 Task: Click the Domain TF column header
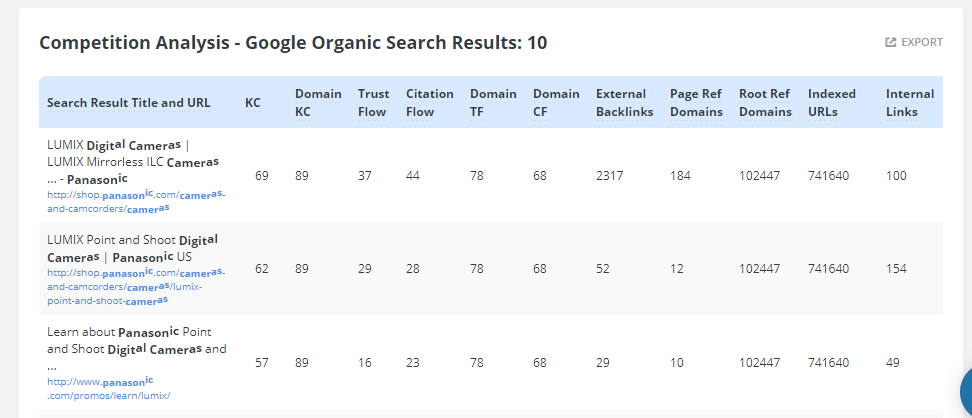tap(493, 103)
